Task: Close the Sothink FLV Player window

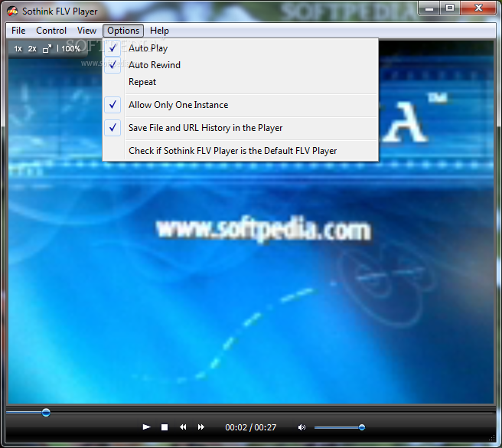Action: tap(478, 8)
